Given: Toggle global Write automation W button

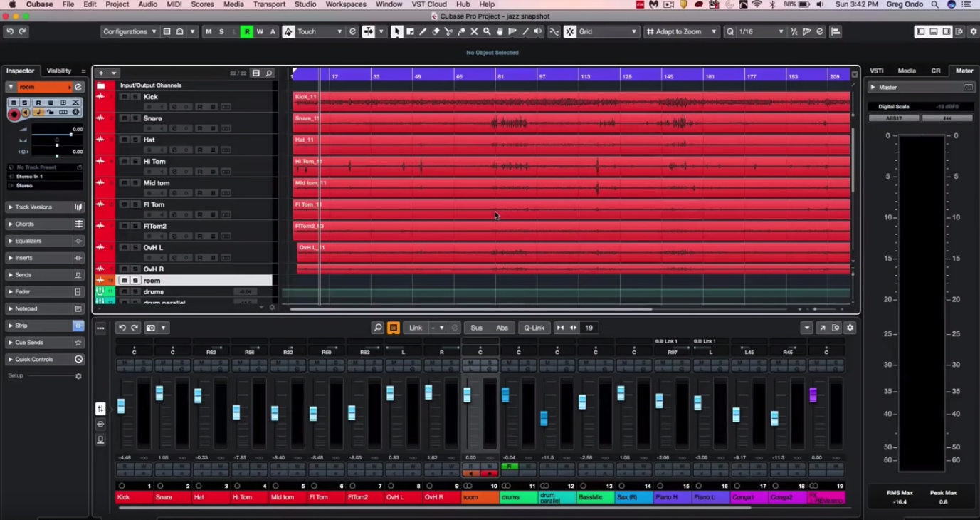Looking at the screenshot, I should coord(260,31).
